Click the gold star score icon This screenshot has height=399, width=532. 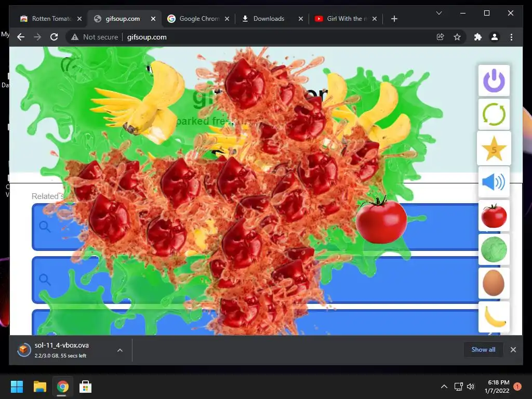click(x=494, y=148)
